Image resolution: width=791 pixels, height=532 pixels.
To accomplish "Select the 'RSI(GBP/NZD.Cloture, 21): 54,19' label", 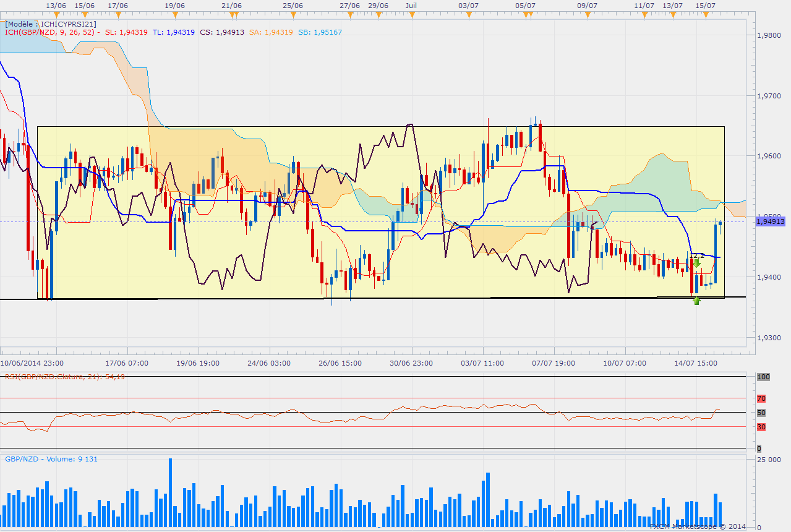I will click(x=65, y=377).
